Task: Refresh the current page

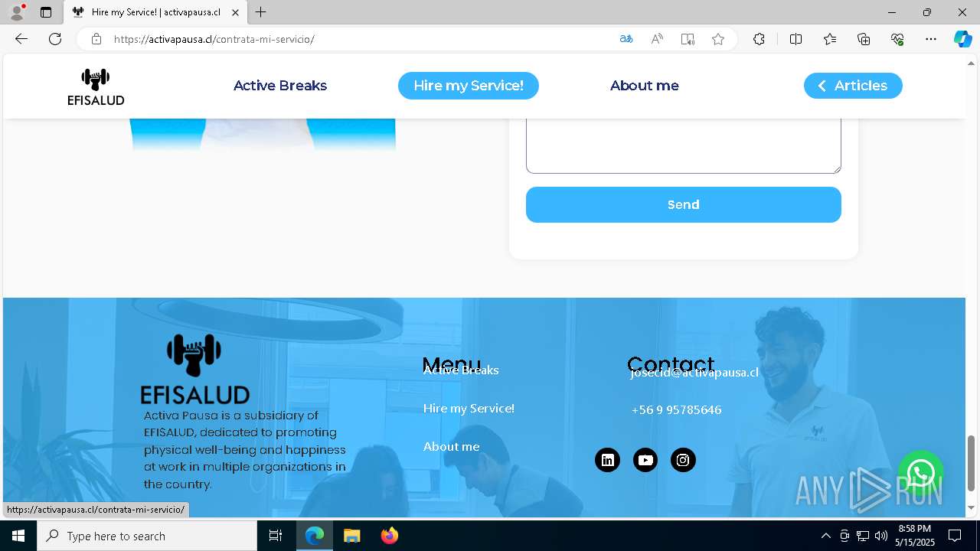Action: click(55, 39)
